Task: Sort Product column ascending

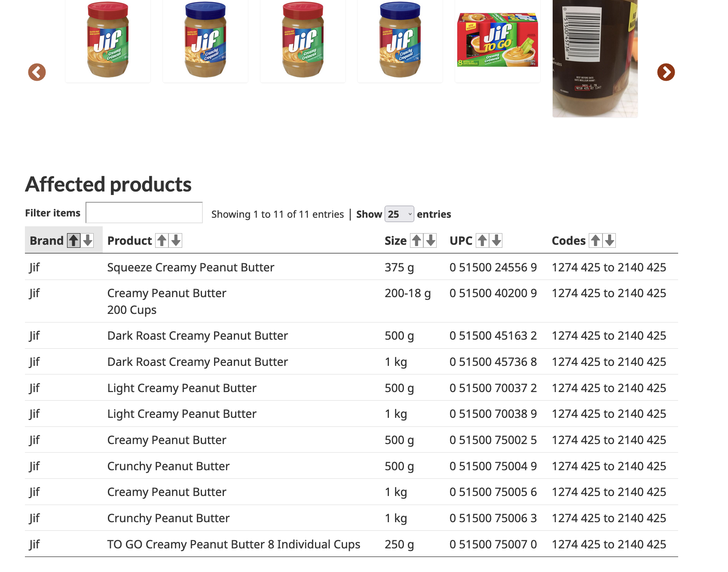Action: tap(162, 240)
